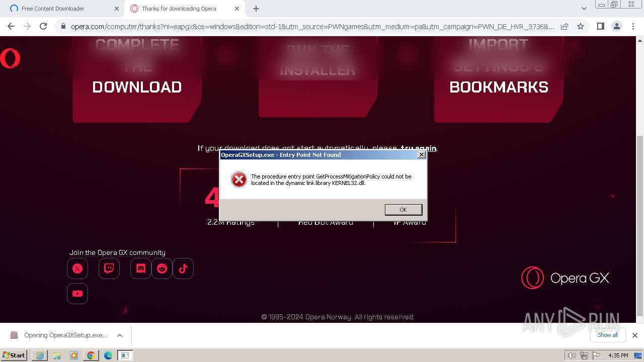This screenshot has height=362, width=644.
Task: Click OK in the Entry Point Not Found dialog
Action: [403, 210]
